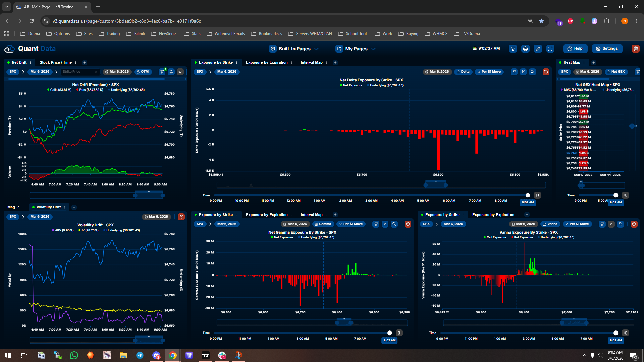Click the red trash delete icon
This screenshot has height=362, width=644.
[x=635, y=49]
